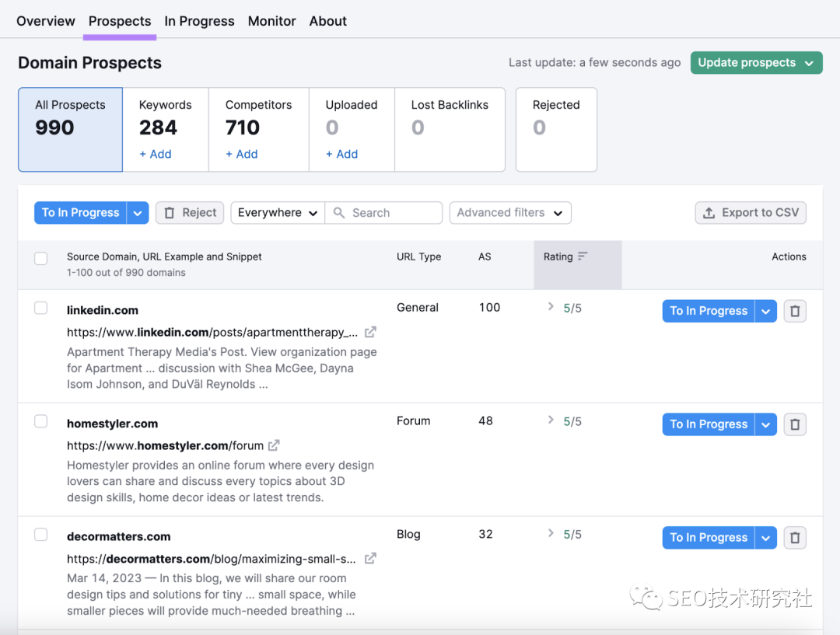Open linkedin.com URL external link icon
The height and width of the screenshot is (635, 840).
tap(371, 332)
